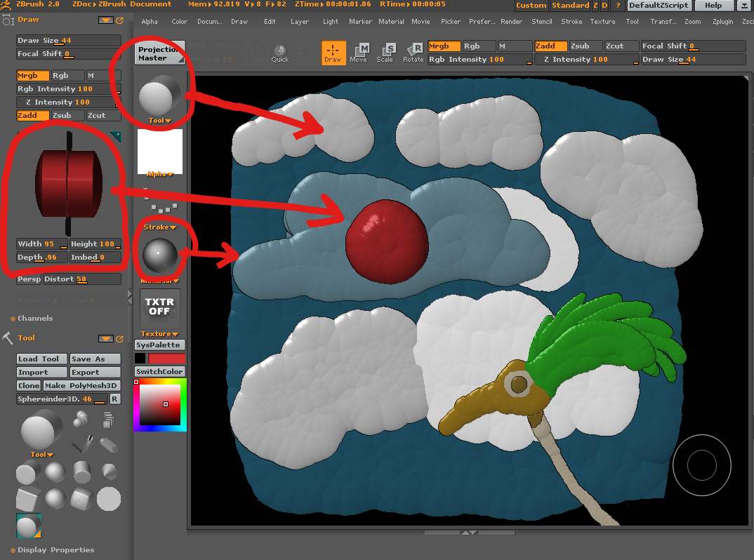
Task: Click the orange Draw mode icon
Action: [x=333, y=52]
